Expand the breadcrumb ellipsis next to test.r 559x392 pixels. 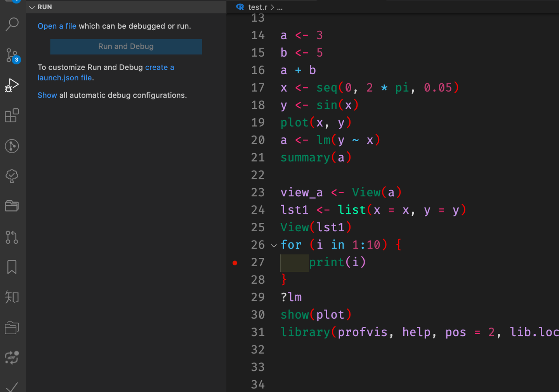pos(280,7)
